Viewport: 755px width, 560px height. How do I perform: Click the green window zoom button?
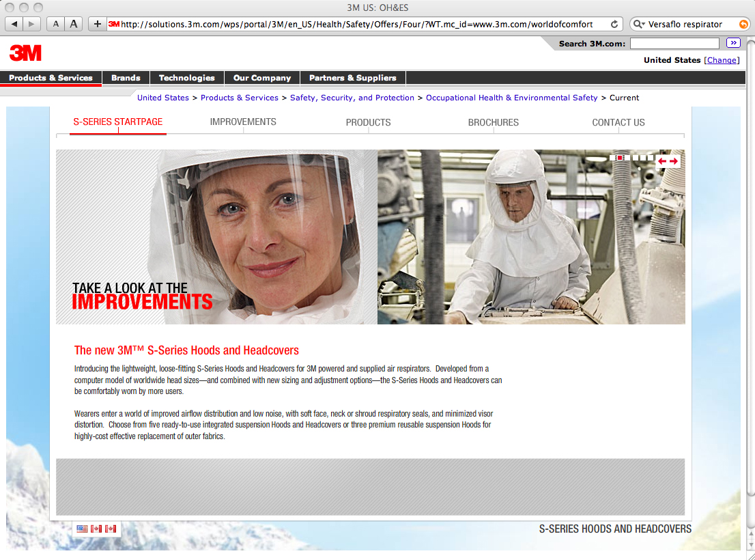pyautogui.click(x=38, y=8)
